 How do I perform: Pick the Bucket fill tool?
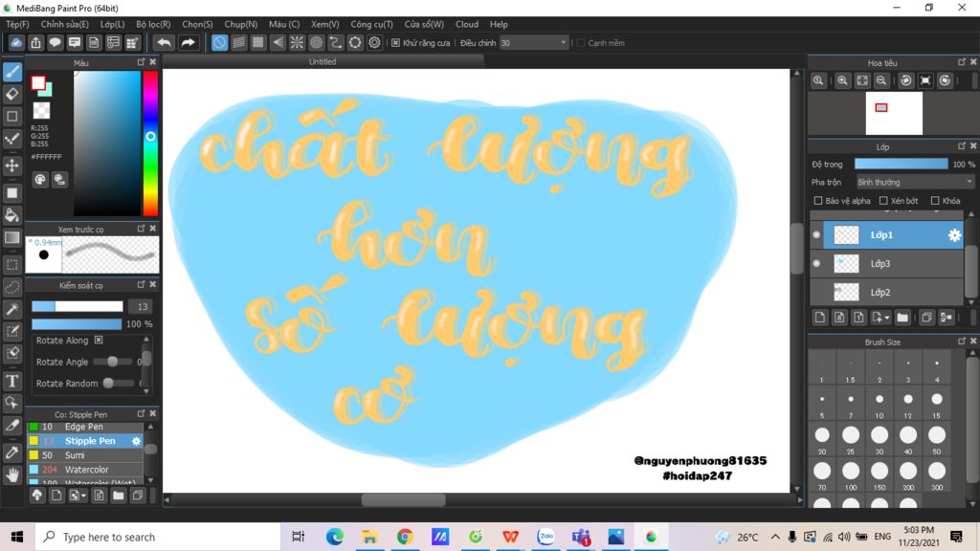[x=12, y=214]
